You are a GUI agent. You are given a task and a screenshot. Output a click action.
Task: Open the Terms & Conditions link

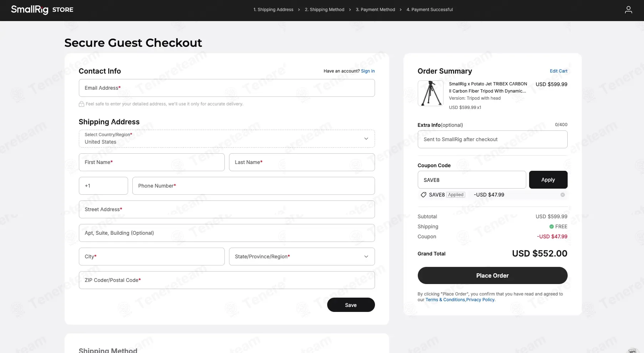tap(445, 300)
